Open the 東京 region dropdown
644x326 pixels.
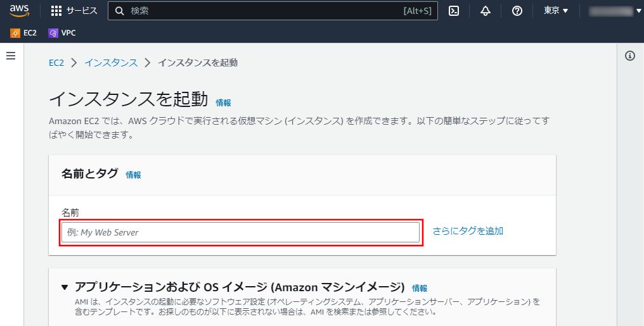(x=556, y=11)
